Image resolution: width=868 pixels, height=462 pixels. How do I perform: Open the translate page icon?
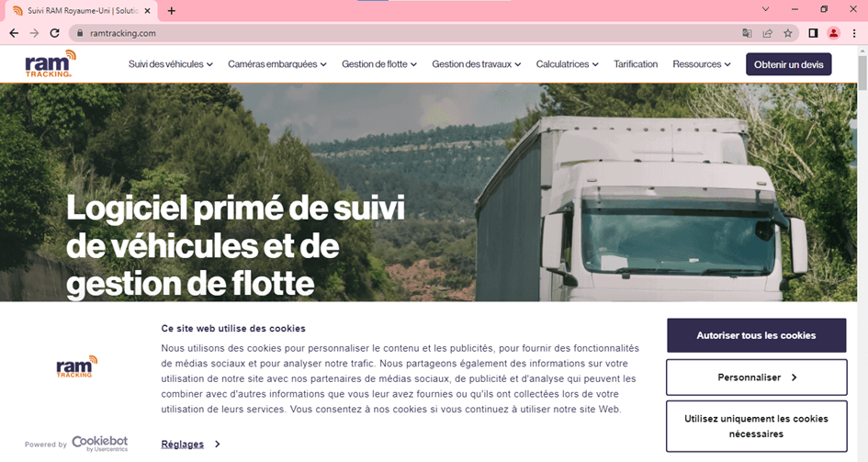click(747, 33)
